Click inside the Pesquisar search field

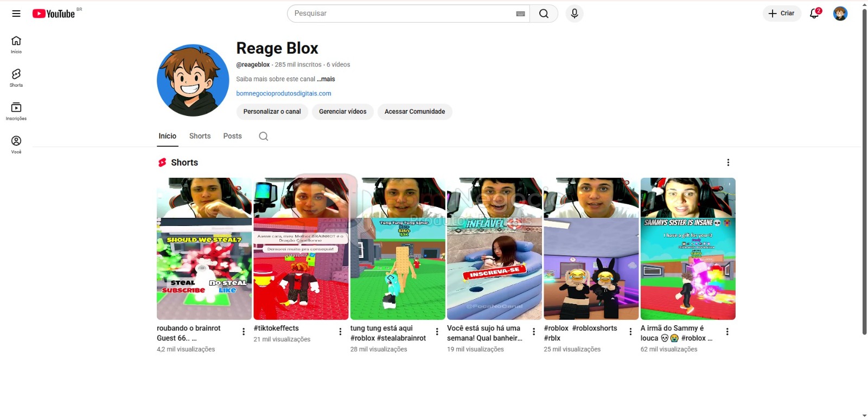[x=401, y=14]
